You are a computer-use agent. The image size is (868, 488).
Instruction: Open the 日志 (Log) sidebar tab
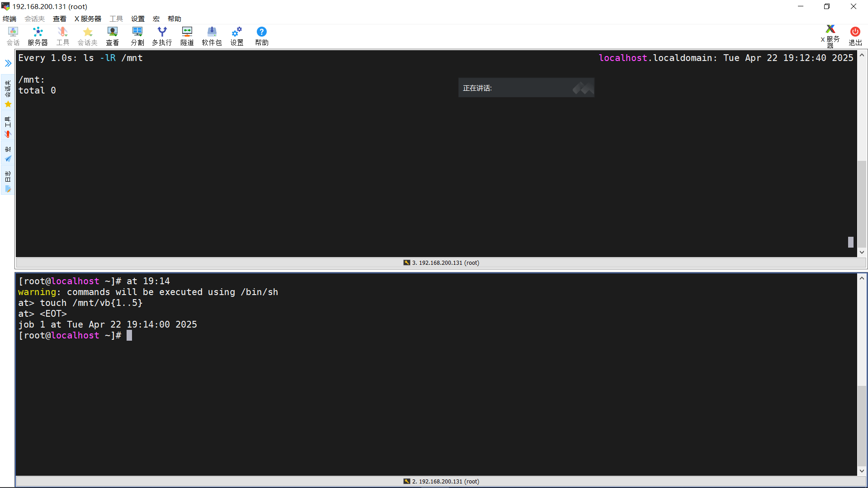[8, 182]
